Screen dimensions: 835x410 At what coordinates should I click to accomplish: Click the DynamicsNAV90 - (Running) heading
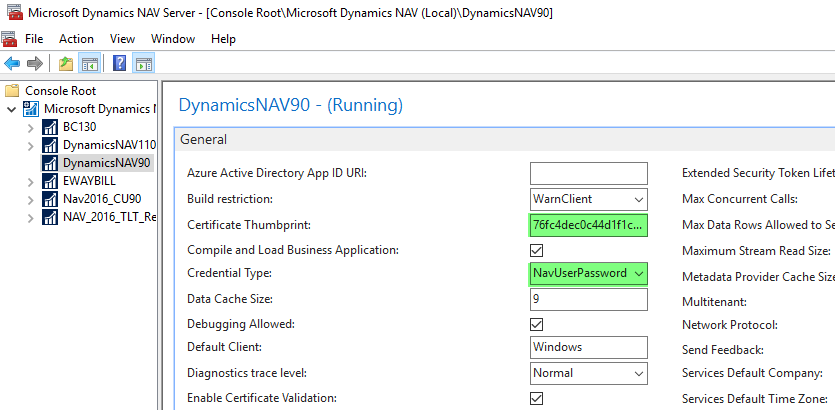pos(291,105)
